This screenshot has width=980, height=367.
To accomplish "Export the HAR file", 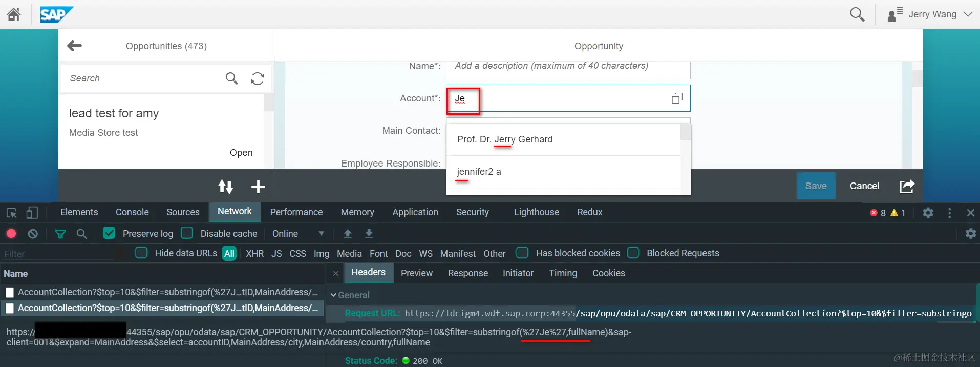I will point(369,234).
